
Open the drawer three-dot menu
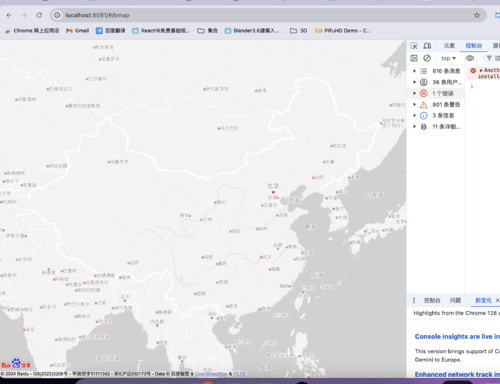coord(414,300)
